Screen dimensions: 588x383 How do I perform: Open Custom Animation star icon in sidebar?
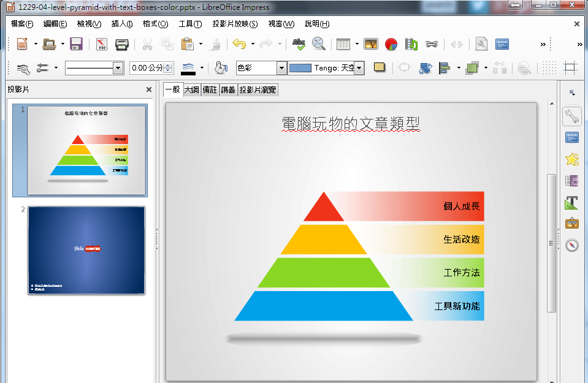coord(571,159)
